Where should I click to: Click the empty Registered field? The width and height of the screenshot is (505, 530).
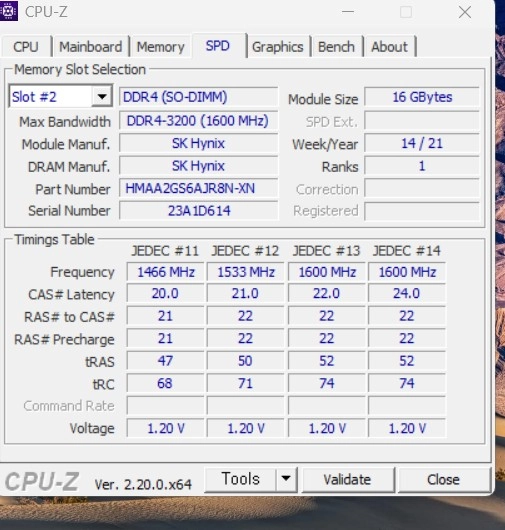coord(422,211)
